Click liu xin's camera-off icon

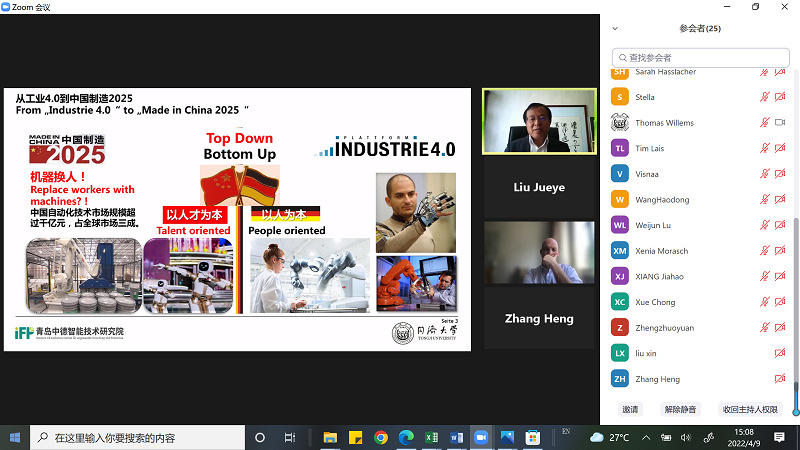click(x=780, y=353)
